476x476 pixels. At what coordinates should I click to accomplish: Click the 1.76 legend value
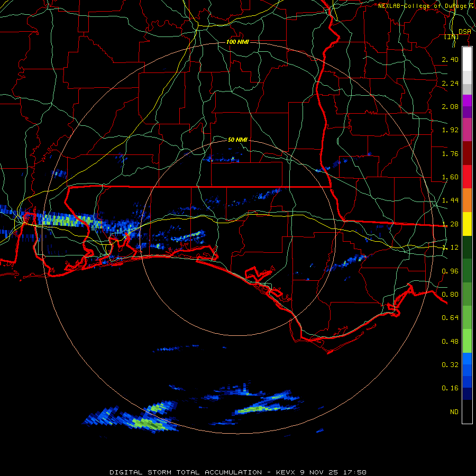[x=450, y=153]
